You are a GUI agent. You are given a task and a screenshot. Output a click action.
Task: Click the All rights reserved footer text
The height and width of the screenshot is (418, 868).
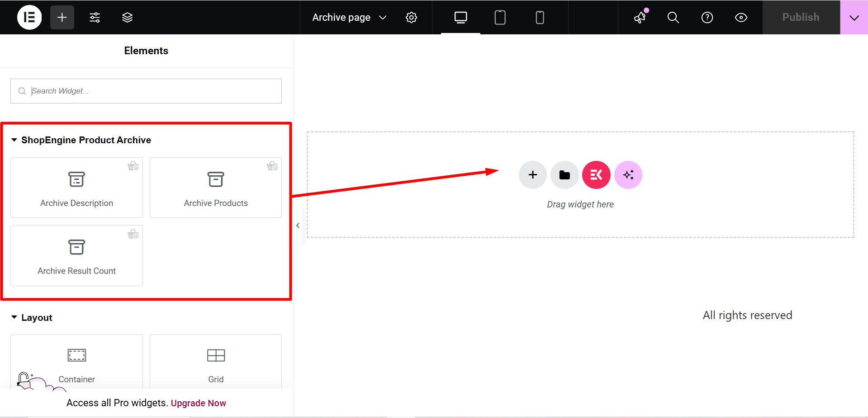(747, 315)
